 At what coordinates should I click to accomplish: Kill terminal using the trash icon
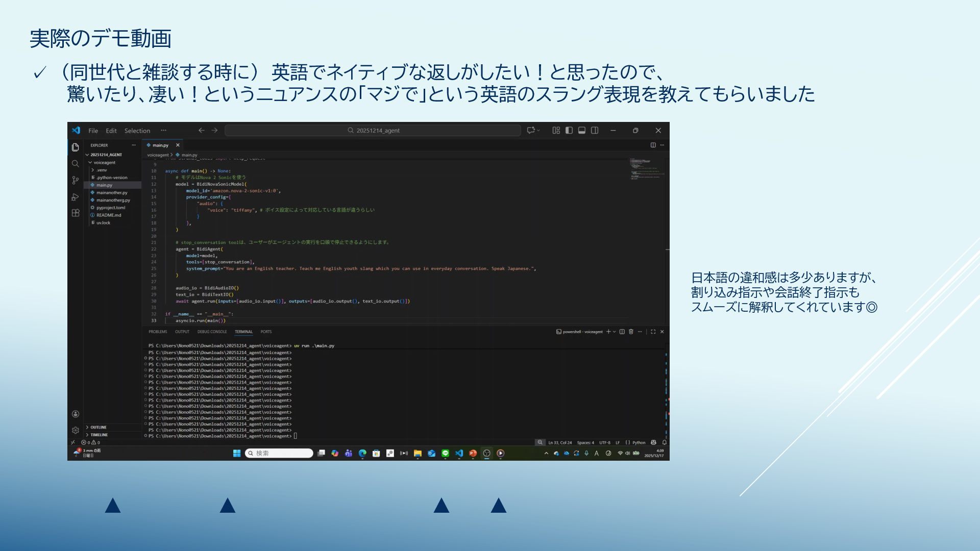pos(631,332)
